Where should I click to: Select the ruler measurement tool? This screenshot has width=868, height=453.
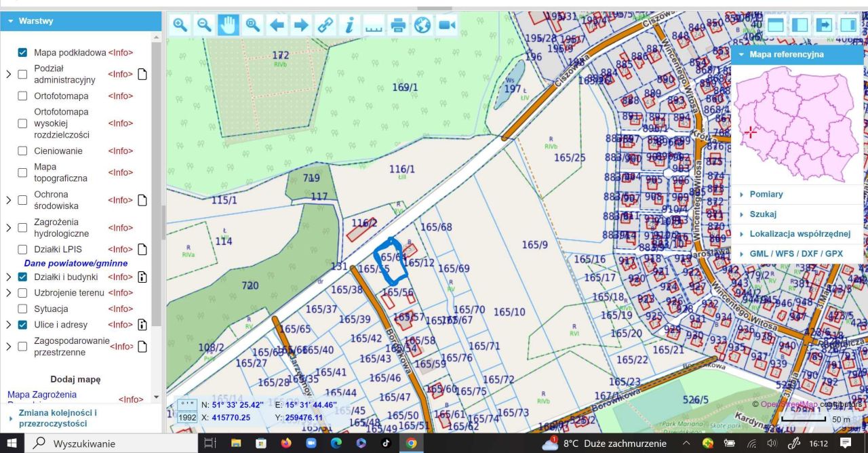pyautogui.click(x=374, y=26)
